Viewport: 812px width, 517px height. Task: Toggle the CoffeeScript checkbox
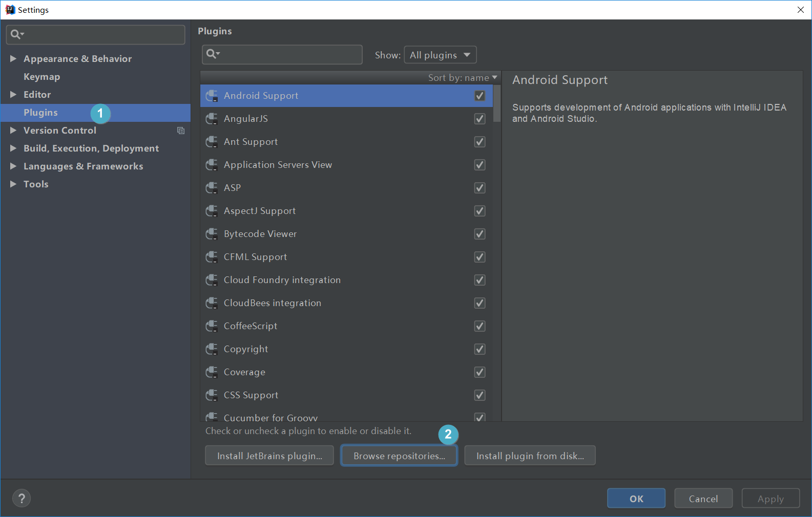coord(480,326)
